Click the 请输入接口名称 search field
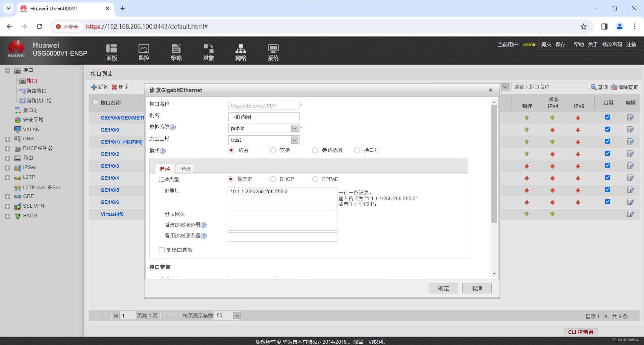644x345 pixels. coord(549,87)
